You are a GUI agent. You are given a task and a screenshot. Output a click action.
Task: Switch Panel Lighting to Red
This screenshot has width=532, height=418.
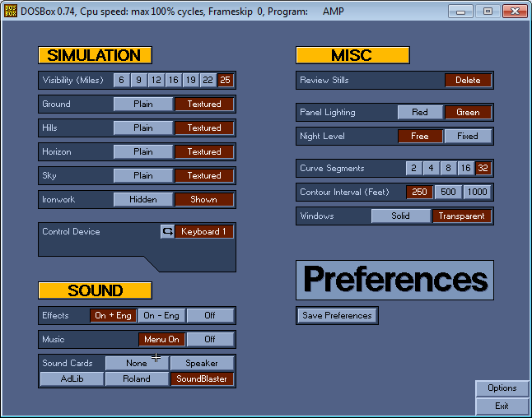coord(420,113)
